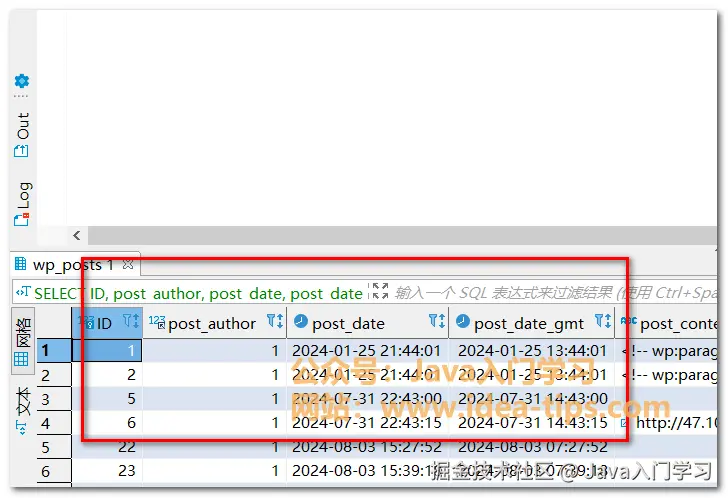The image size is (728, 498).
Task: Click the grid icon on wp_posts tab
Action: pyautogui.click(x=20, y=264)
